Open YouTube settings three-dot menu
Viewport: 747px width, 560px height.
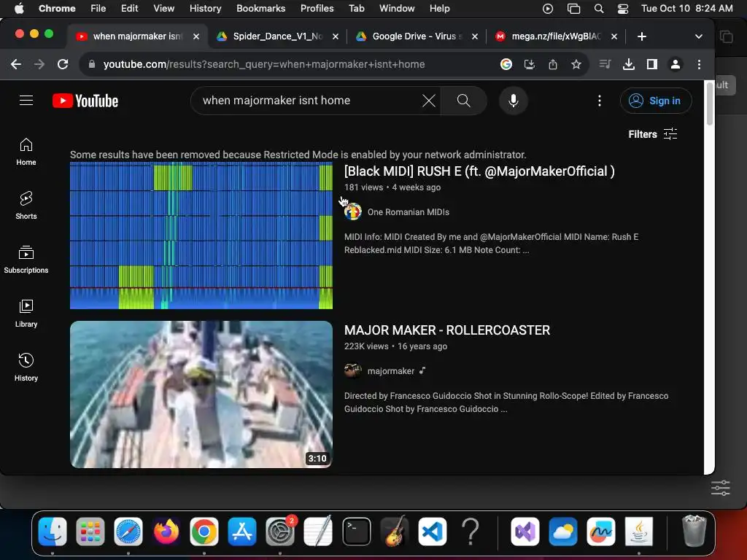coord(600,101)
